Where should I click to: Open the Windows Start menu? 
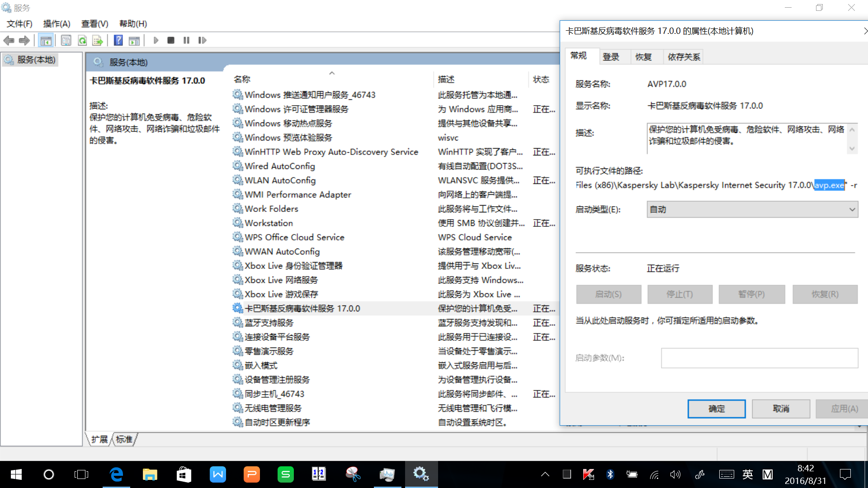click(x=16, y=474)
